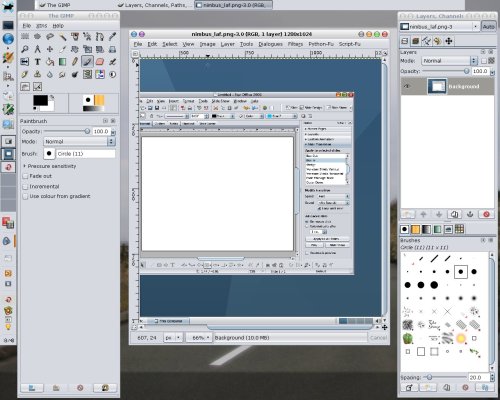Open the Layer menu in image window
The image size is (500, 400).
point(228,44)
